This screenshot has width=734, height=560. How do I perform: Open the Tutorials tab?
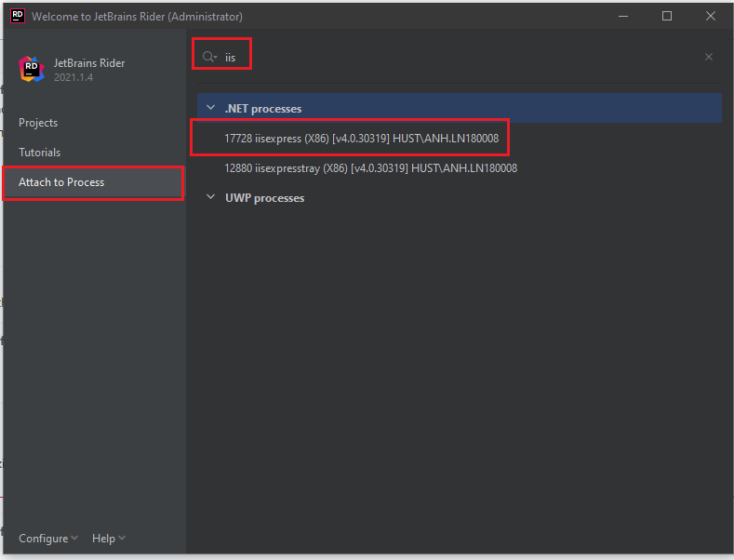pyautogui.click(x=39, y=153)
